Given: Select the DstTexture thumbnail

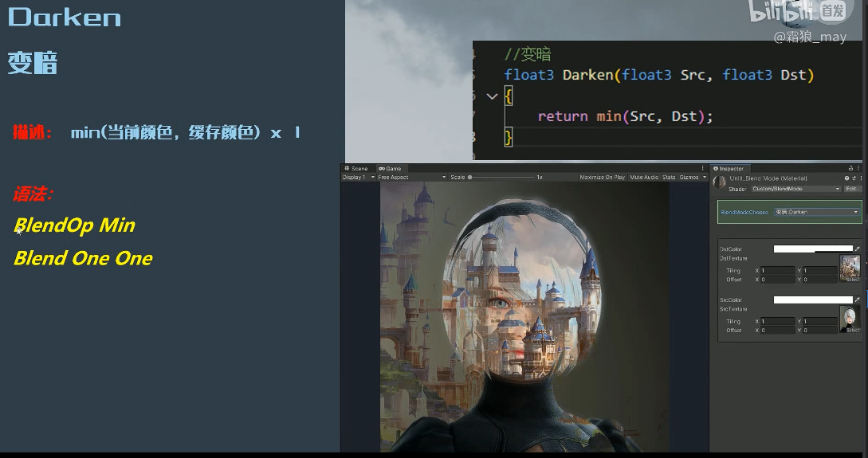Looking at the screenshot, I should pyautogui.click(x=850, y=268).
